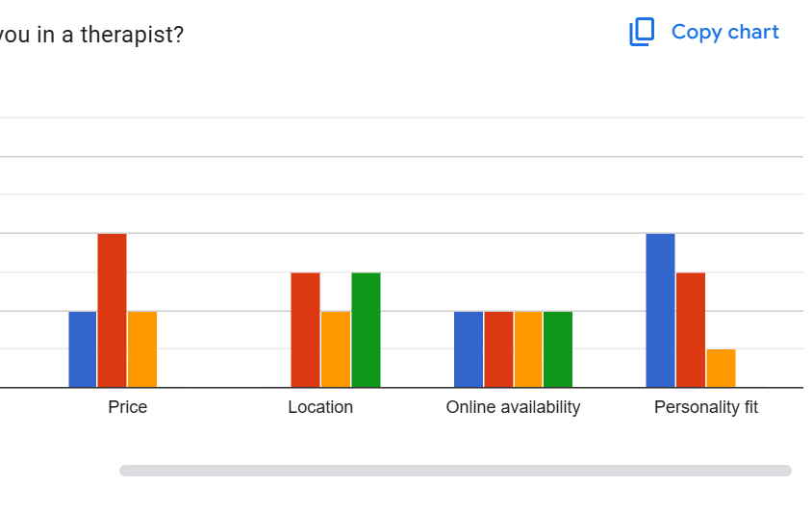Click the Copy chart icon
The height and width of the screenshot is (513, 812).
[x=642, y=32]
